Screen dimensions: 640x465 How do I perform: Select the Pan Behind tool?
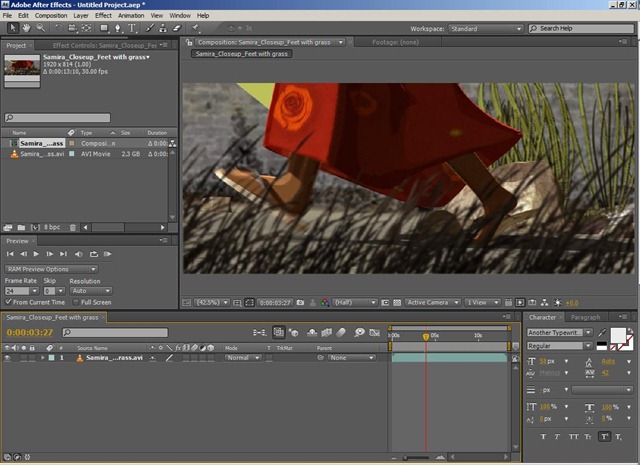click(x=87, y=28)
